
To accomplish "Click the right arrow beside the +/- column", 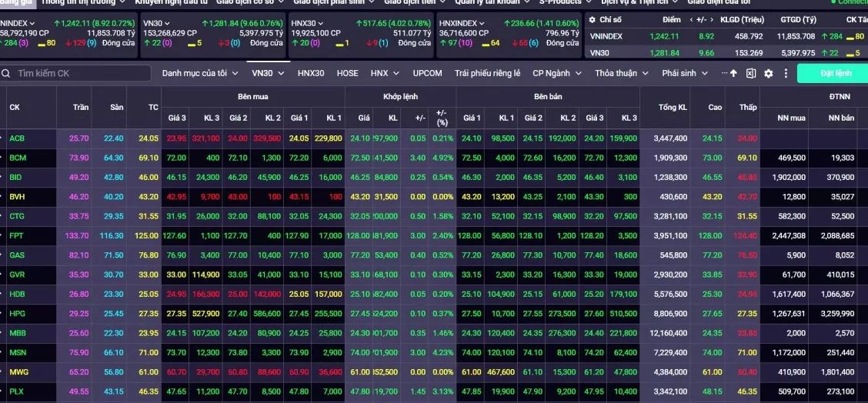I will point(712,18).
